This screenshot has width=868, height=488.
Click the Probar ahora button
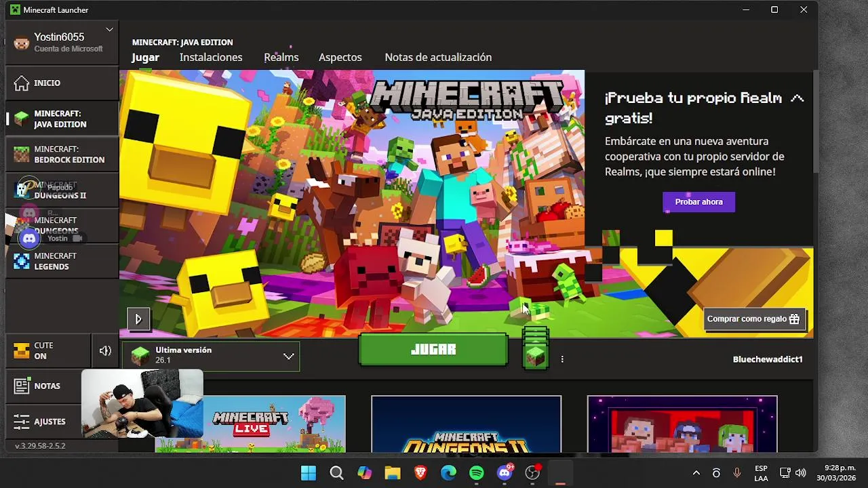[698, 202]
